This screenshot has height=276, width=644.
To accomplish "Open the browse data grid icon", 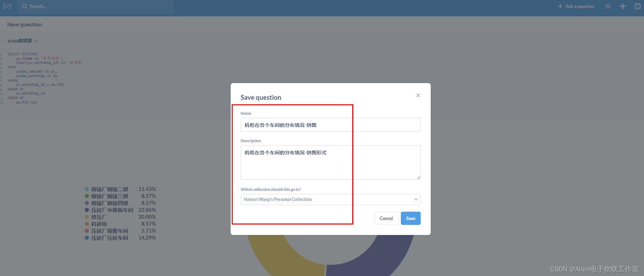I will pyautogui.click(x=608, y=6).
